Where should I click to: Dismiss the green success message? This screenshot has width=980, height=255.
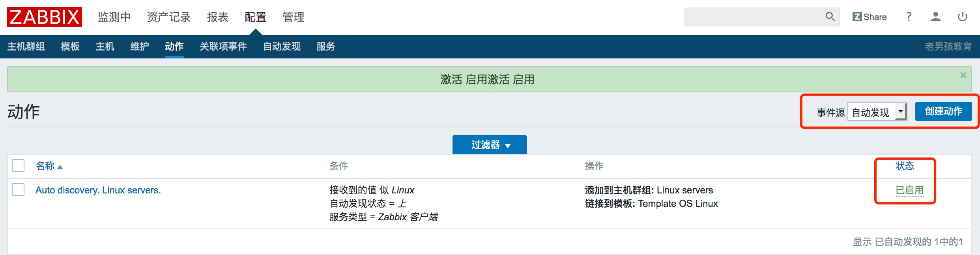(x=963, y=75)
